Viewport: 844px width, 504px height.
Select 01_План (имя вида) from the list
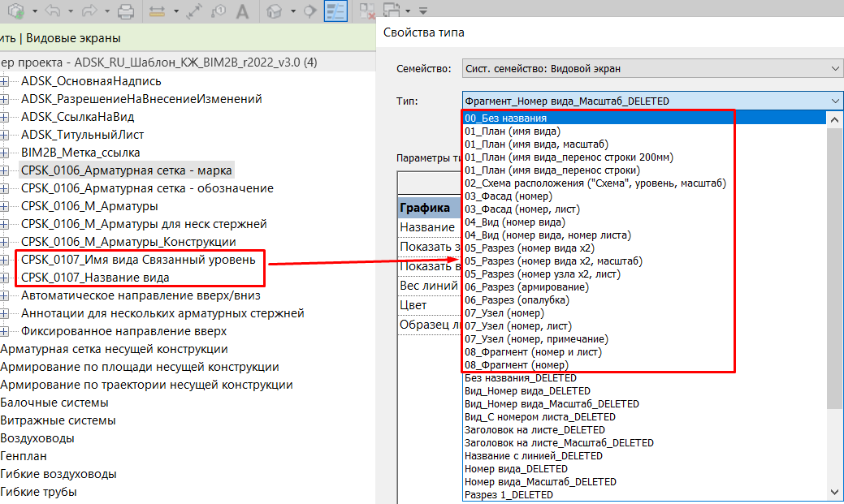pyautogui.click(x=512, y=131)
